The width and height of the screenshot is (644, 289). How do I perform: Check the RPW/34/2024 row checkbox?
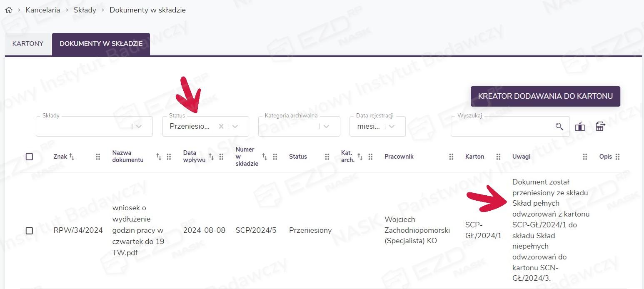29,230
